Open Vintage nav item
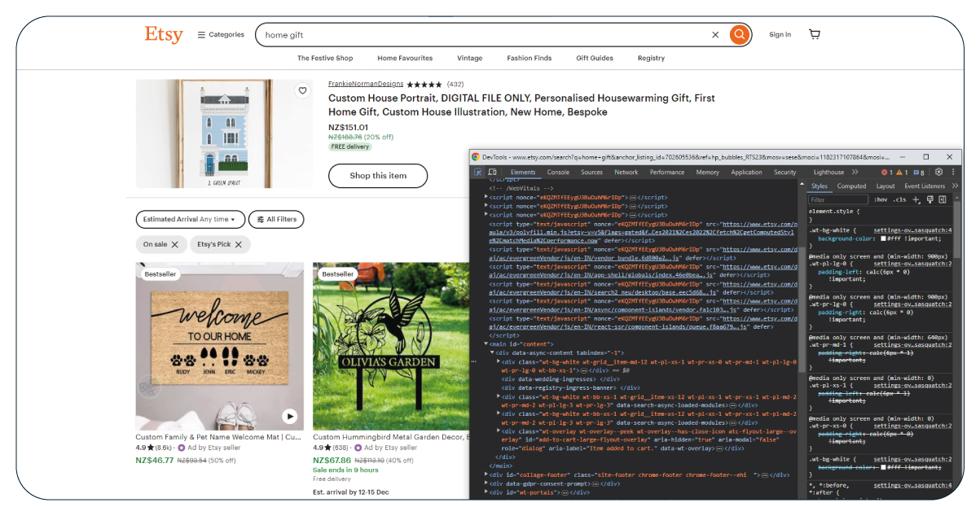980x516 pixels. click(469, 59)
